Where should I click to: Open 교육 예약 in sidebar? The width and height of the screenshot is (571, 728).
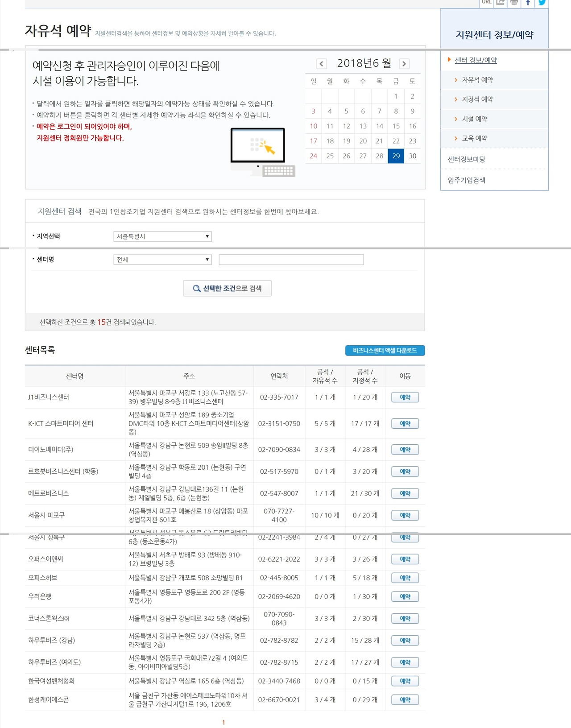[x=475, y=138]
